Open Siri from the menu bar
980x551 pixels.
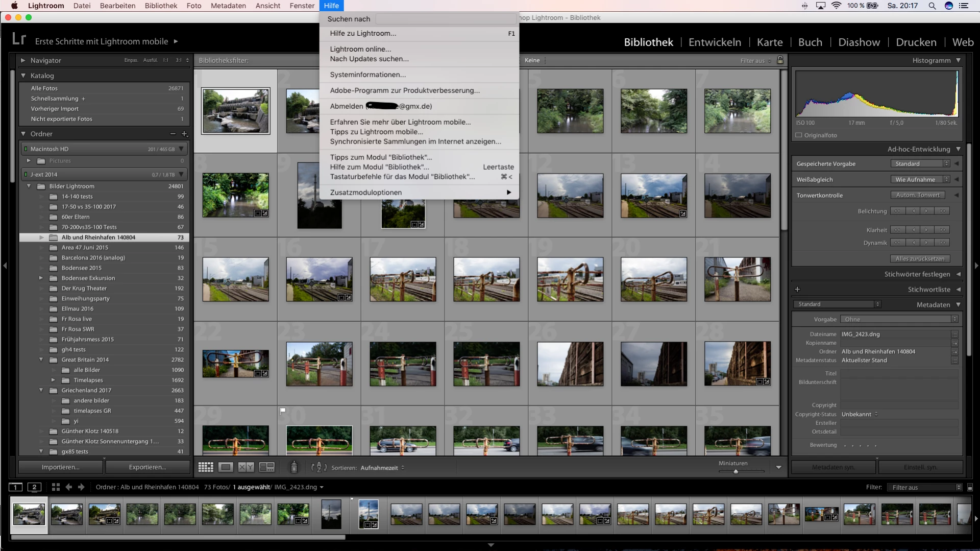click(949, 6)
